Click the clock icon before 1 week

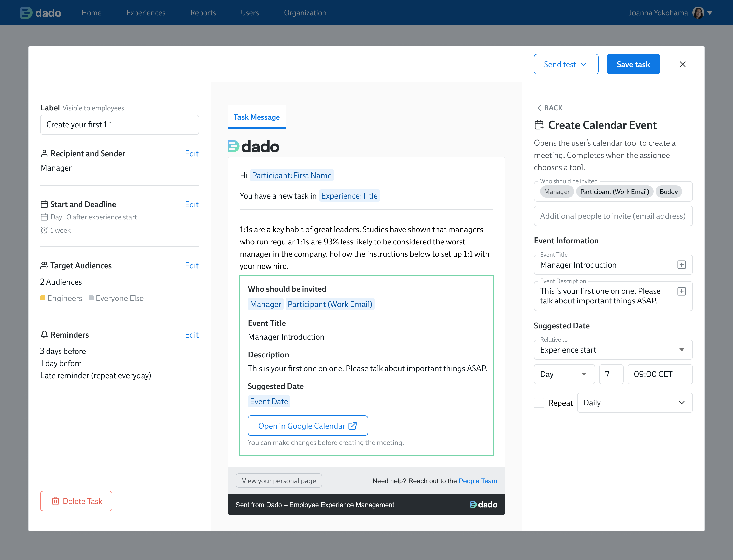click(44, 230)
